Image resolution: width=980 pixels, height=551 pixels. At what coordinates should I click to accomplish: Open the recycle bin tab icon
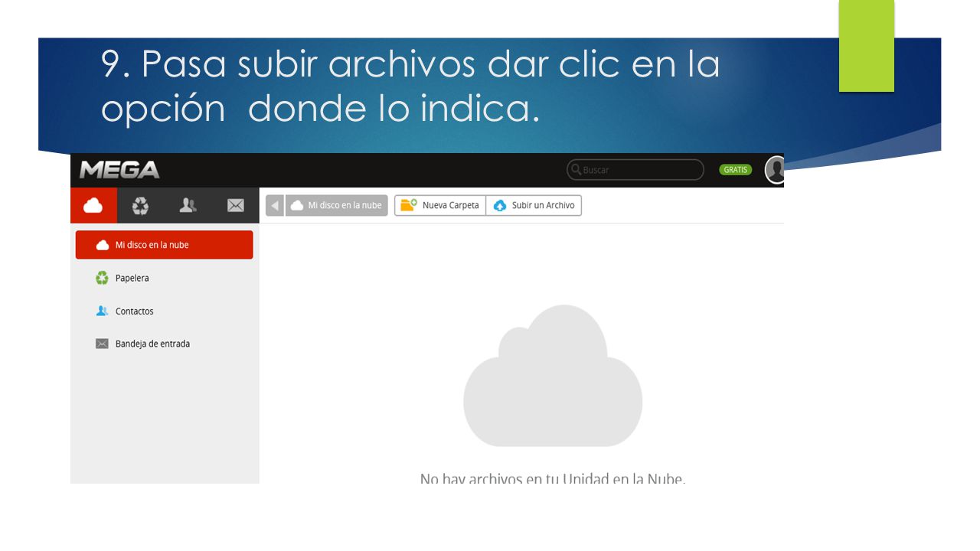(x=141, y=205)
